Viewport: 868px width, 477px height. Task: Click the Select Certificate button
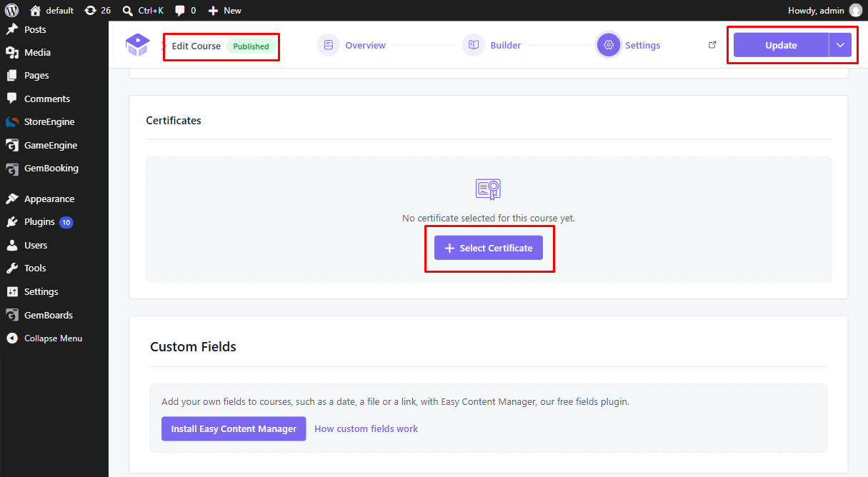(489, 248)
